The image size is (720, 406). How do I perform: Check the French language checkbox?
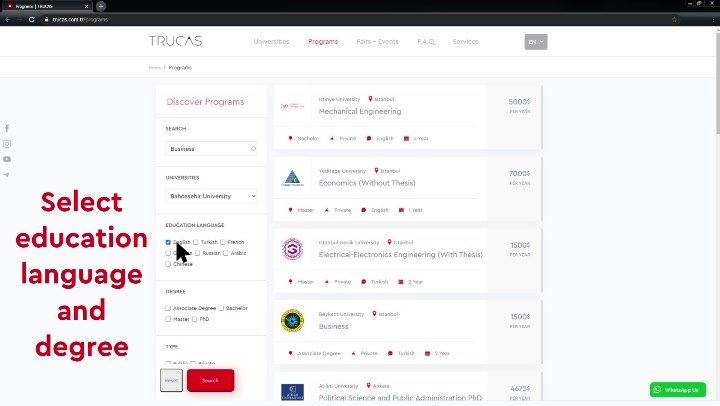click(223, 242)
